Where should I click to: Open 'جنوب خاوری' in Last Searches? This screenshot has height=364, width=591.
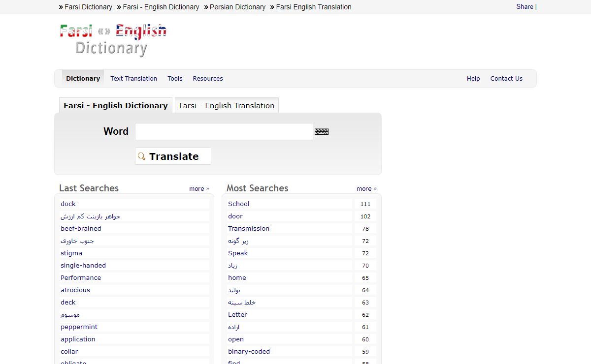(77, 241)
